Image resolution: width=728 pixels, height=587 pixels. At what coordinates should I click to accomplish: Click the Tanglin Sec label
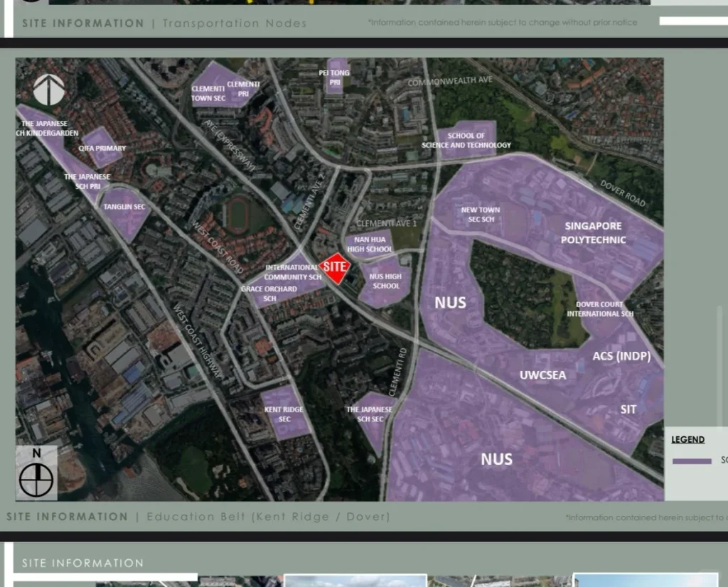click(x=124, y=207)
